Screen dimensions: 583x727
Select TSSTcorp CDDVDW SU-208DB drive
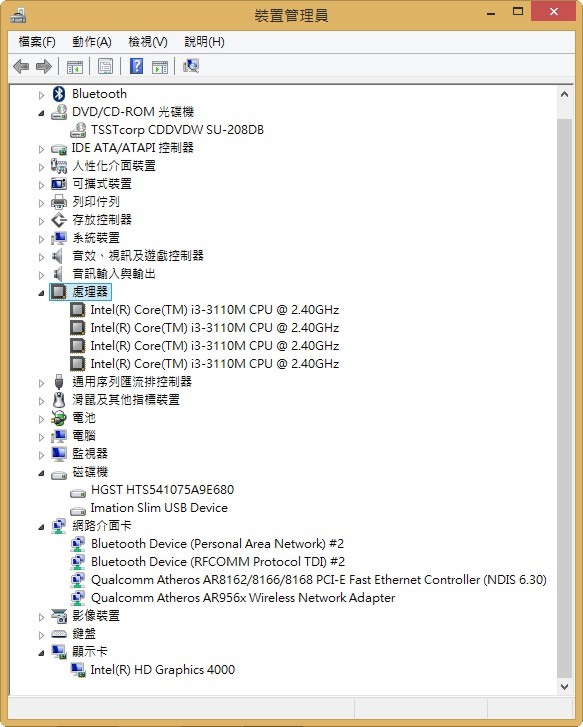[x=177, y=130]
